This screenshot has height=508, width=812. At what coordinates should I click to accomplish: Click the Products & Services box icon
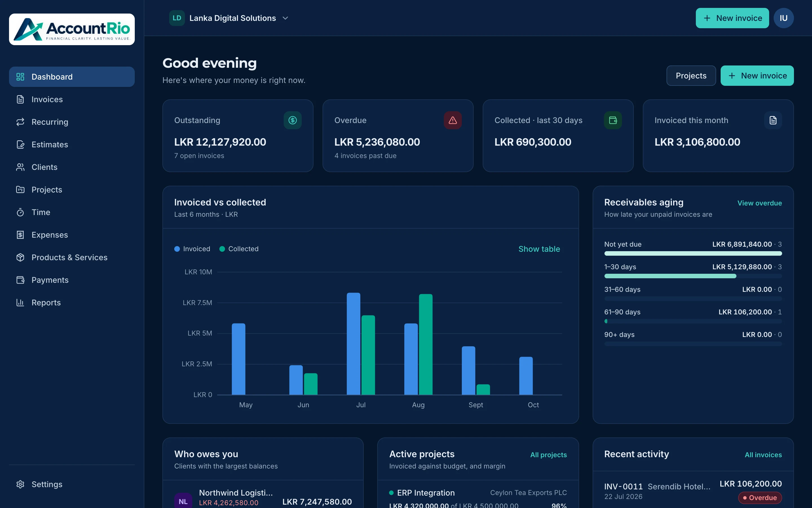click(20, 257)
